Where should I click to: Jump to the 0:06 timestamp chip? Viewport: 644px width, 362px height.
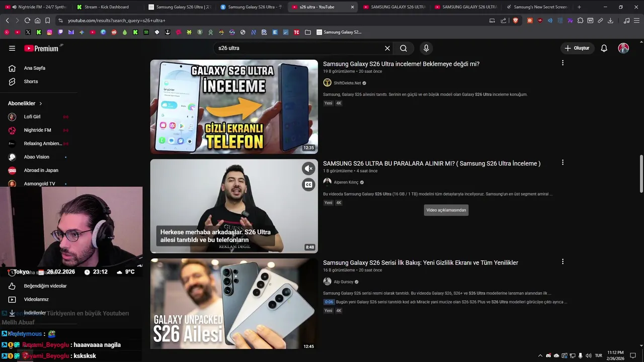pos(329,302)
